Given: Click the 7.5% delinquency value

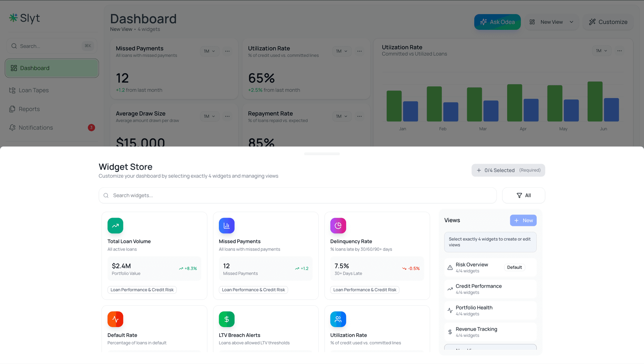Looking at the screenshot, I should coord(342,266).
